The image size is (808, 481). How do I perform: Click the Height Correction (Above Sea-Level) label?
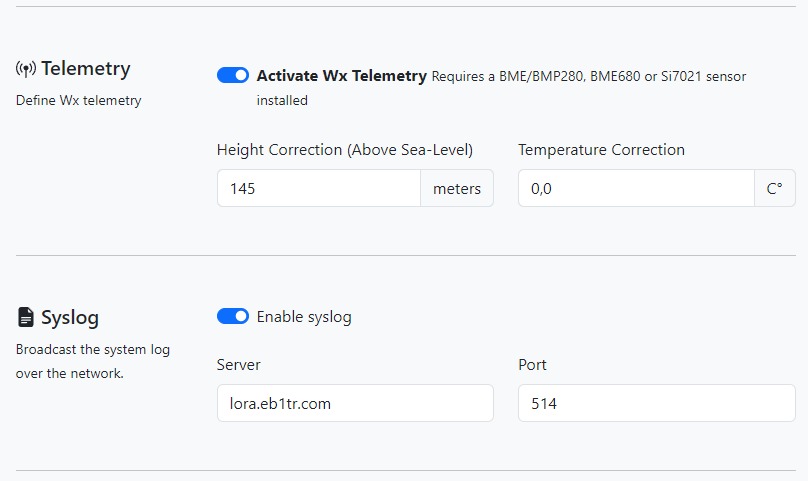click(x=345, y=150)
